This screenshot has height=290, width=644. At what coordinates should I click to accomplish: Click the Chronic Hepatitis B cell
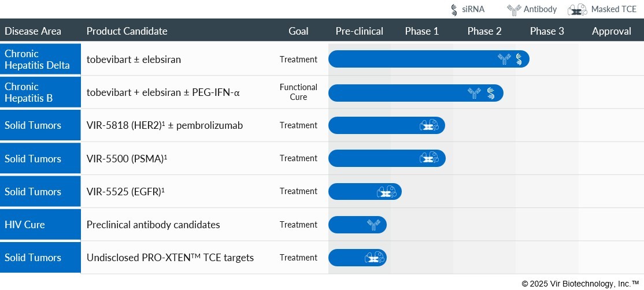(40, 92)
